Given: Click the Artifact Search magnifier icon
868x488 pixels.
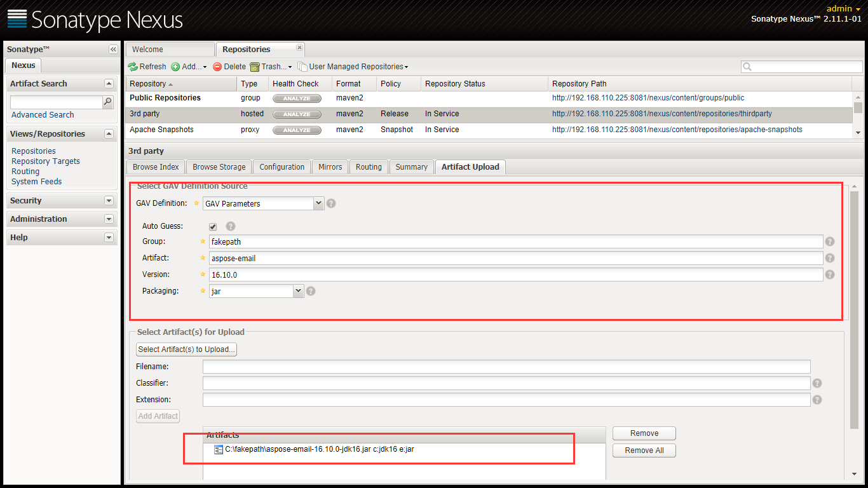Looking at the screenshot, I should 108,102.
